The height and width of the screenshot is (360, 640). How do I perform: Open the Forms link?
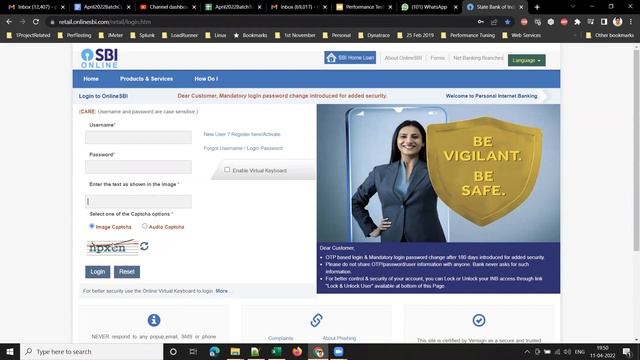coord(438,58)
